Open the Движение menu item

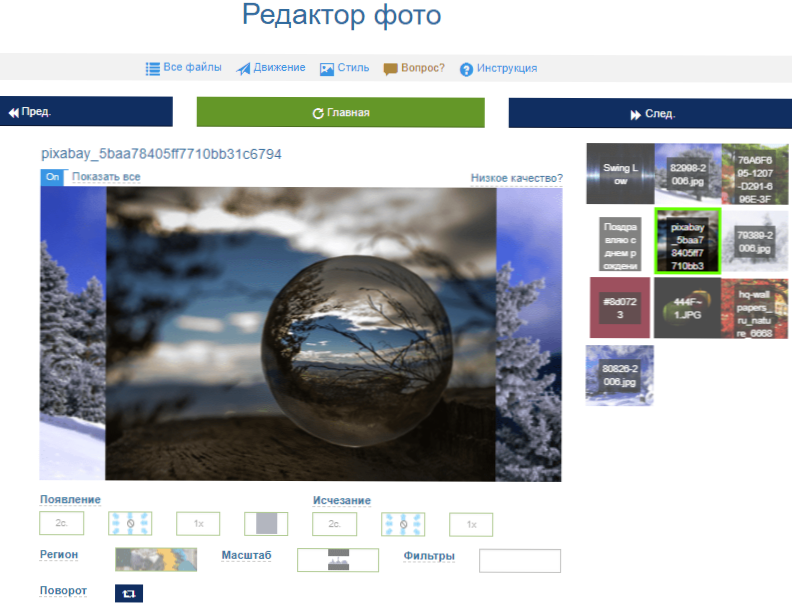(271, 68)
